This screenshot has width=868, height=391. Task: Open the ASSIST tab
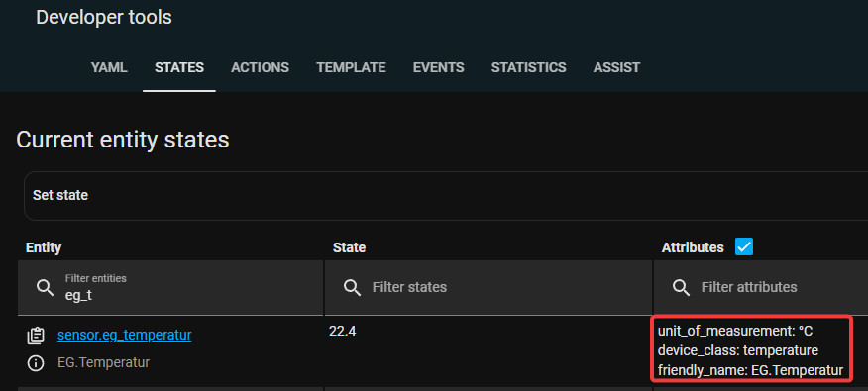tap(616, 67)
